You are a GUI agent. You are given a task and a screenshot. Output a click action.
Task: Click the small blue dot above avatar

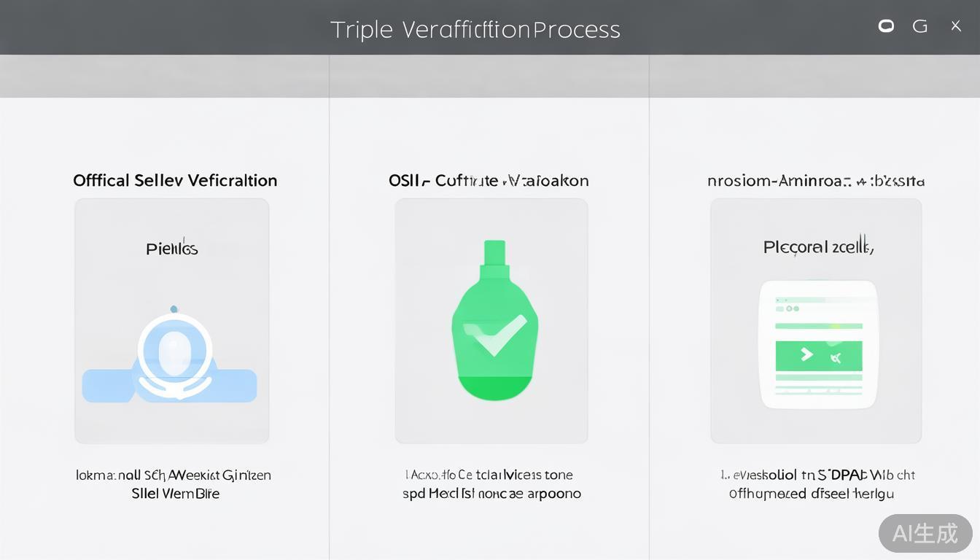pos(174,309)
